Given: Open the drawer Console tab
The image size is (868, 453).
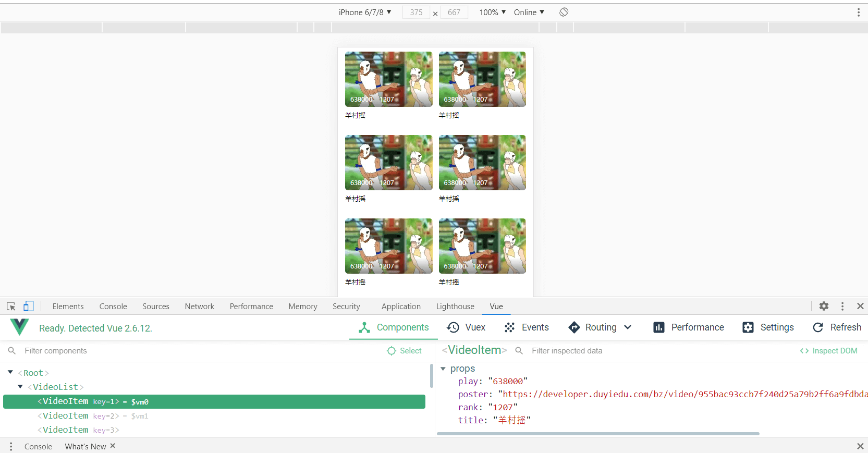Looking at the screenshot, I should click(x=38, y=447).
